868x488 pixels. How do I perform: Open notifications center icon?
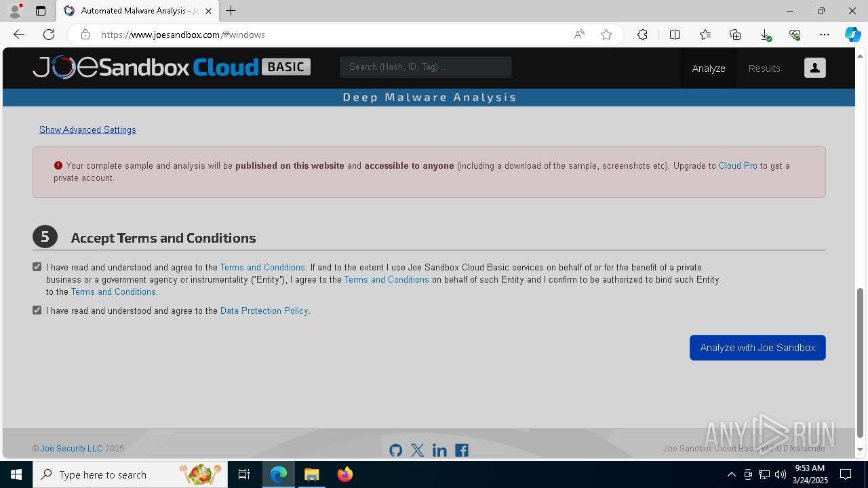(x=846, y=474)
